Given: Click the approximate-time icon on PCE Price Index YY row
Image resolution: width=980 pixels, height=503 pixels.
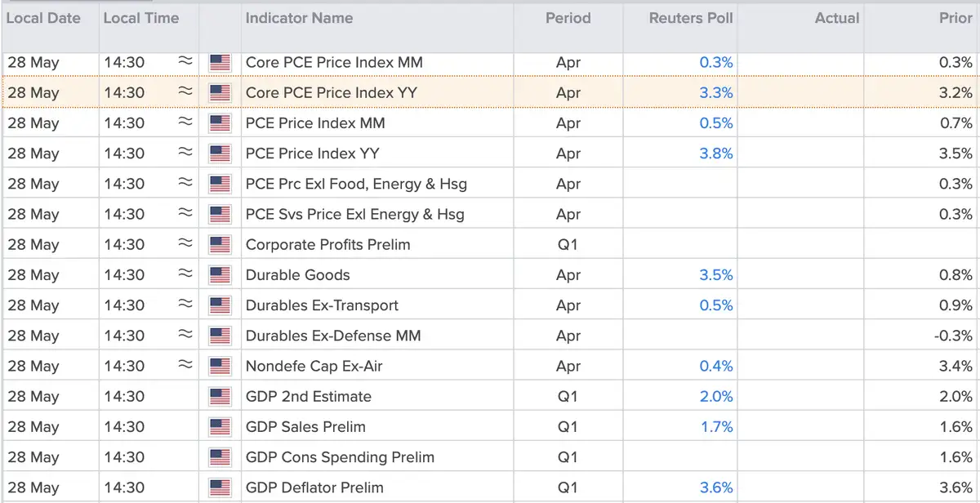Looking at the screenshot, I should point(185,154).
